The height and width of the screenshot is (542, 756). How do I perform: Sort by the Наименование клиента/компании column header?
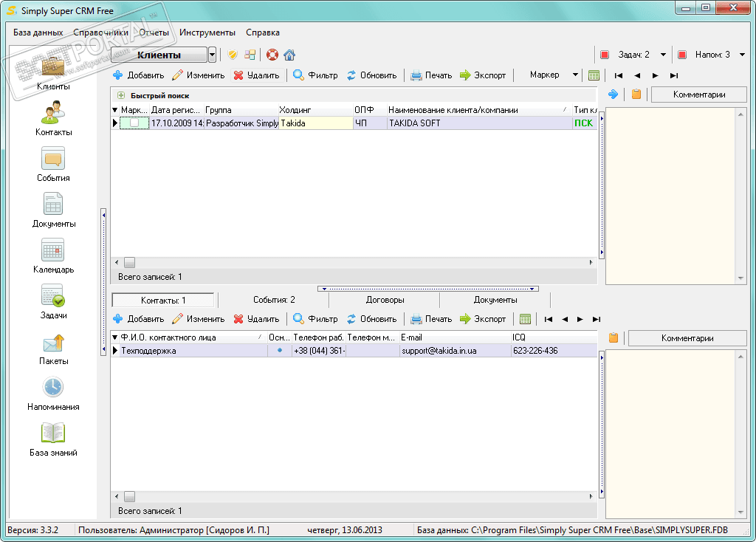(478, 110)
